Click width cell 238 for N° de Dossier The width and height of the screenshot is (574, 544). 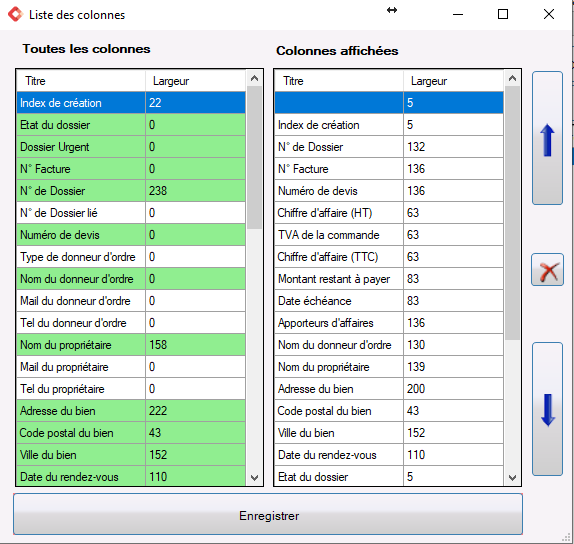pos(195,191)
